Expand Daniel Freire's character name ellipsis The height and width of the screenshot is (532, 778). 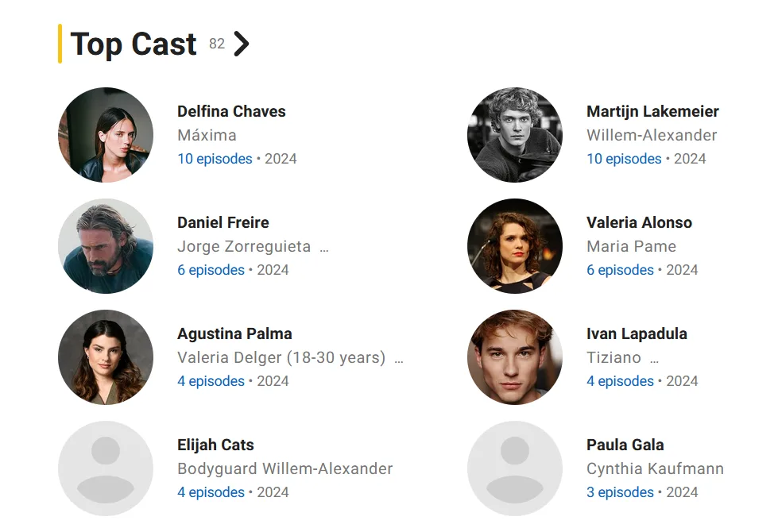(323, 248)
